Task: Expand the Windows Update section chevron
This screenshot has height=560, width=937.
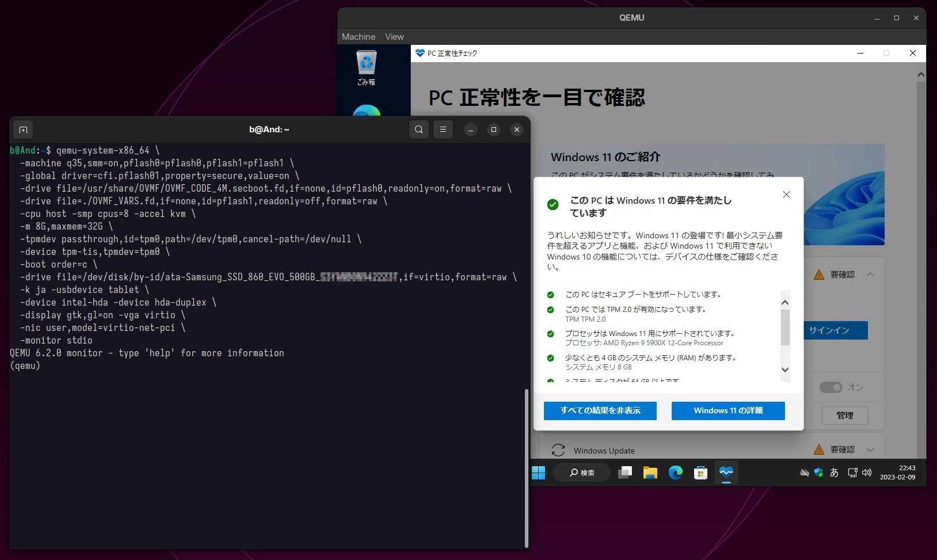Action: pos(870,449)
